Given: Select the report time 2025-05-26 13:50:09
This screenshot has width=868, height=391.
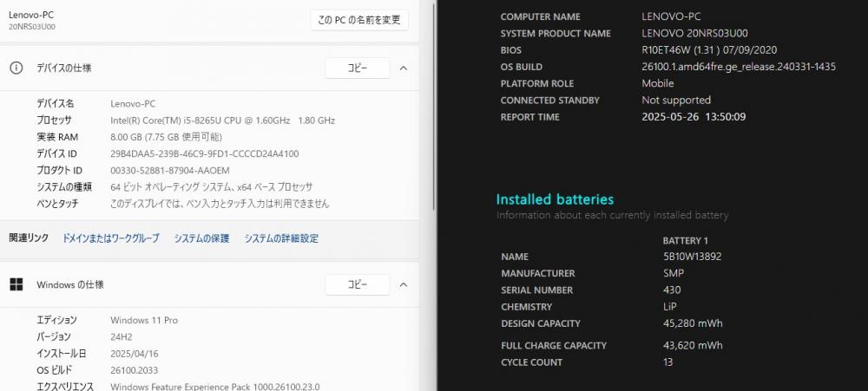Looking at the screenshot, I should click(694, 117).
